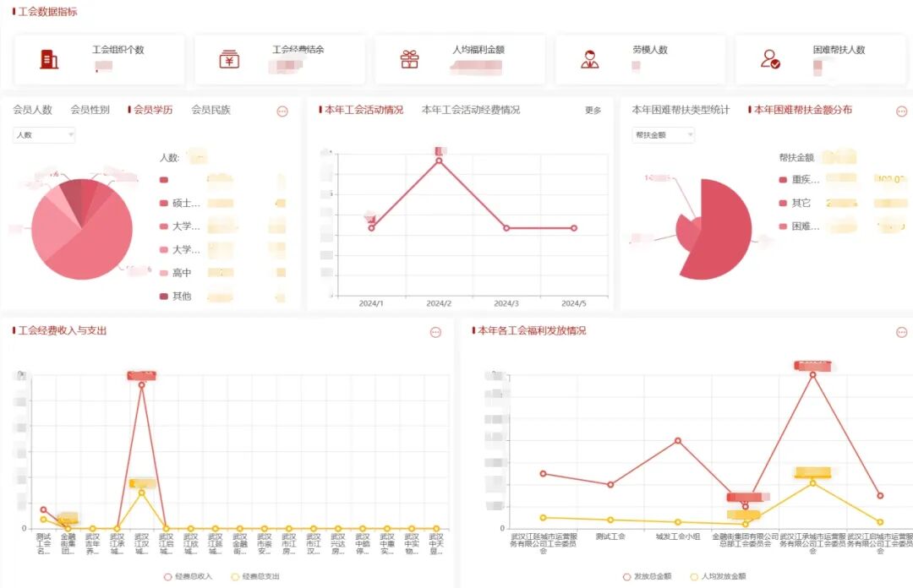Click the more options icon on 工会经费收入与支出 panel
Image resolution: width=913 pixels, height=588 pixels.
(437, 332)
